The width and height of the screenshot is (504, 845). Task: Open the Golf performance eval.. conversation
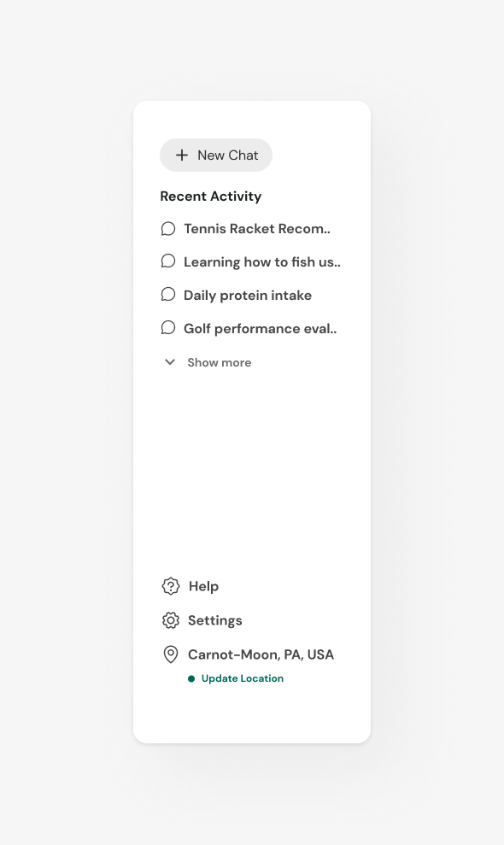[x=260, y=327]
